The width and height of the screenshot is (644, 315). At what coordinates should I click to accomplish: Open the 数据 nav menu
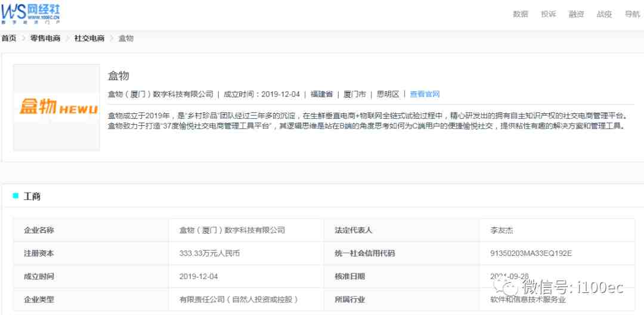pyautogui.click(x=521, y=14)
